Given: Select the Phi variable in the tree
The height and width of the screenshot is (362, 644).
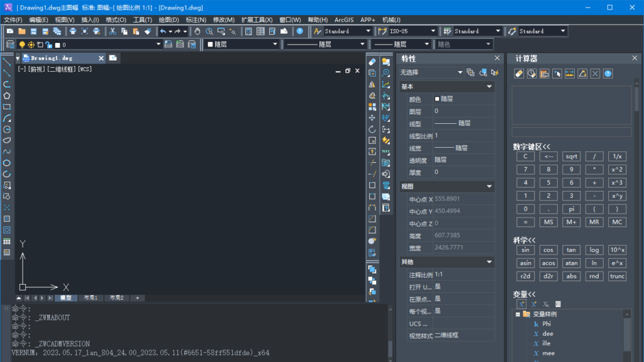Looking at the screenshot, I should 547,324.
